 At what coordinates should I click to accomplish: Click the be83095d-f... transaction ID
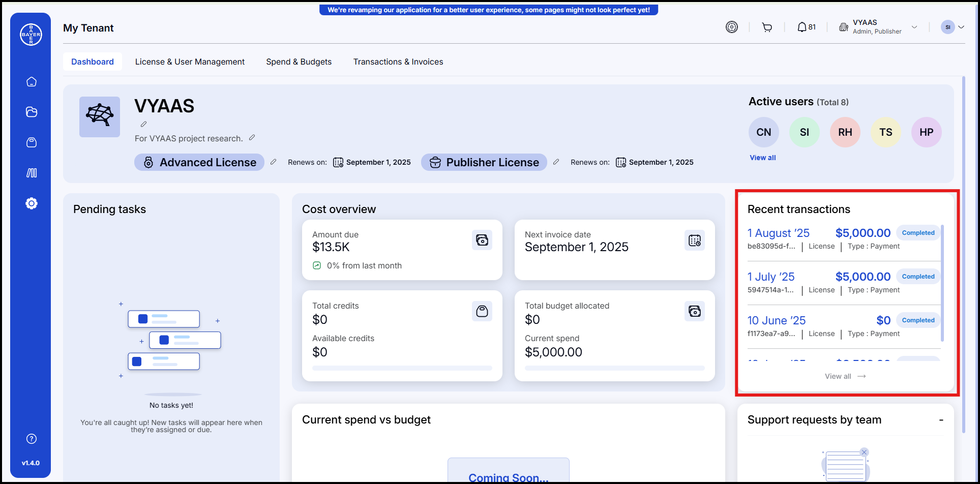pos(771,246)
